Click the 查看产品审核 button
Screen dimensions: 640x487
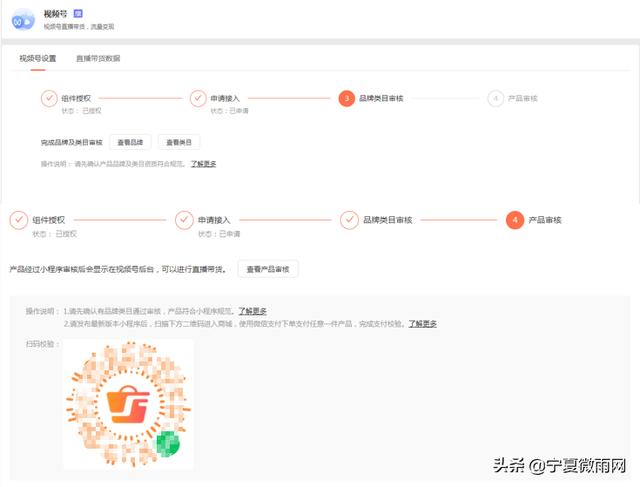pos(268,269)
